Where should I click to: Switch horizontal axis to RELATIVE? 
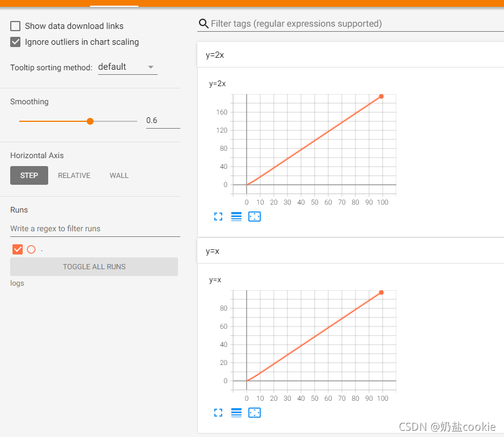pos(74,176)
